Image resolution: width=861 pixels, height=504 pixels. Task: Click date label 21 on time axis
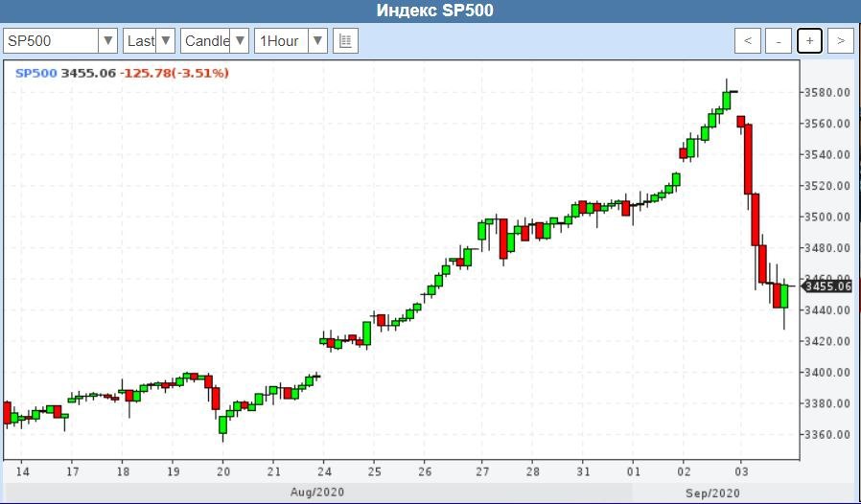[x=273, y=471]
